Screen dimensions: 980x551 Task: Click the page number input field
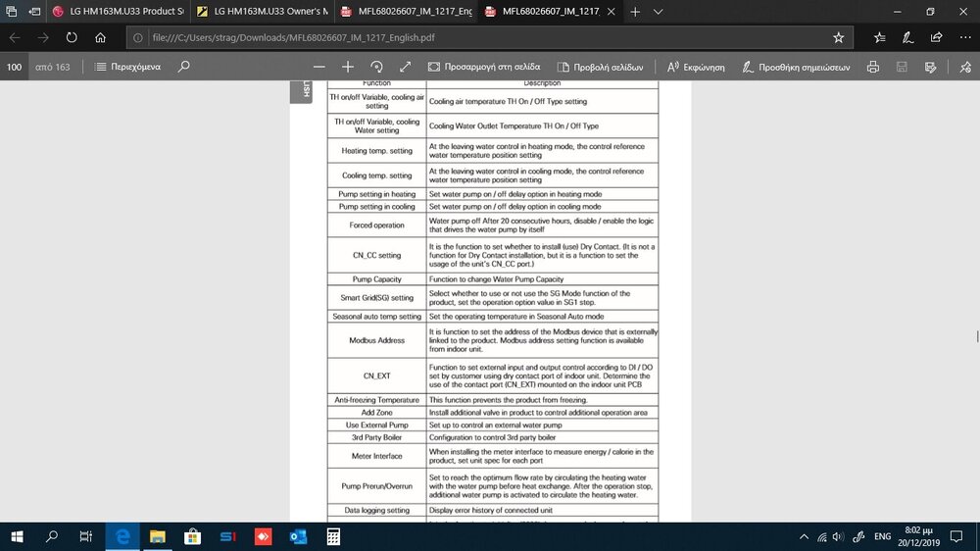(15, 67)
